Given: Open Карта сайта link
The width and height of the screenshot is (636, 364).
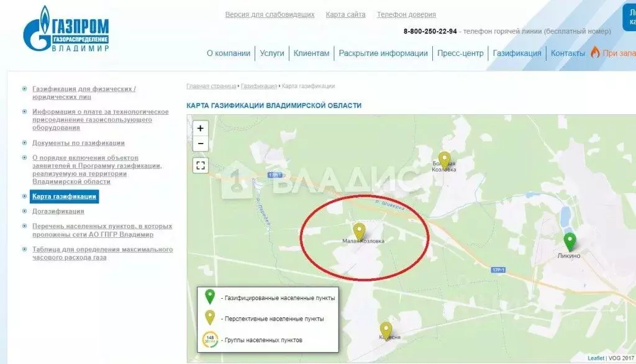Looking at the screenshot, I should (x=345, y=15).
